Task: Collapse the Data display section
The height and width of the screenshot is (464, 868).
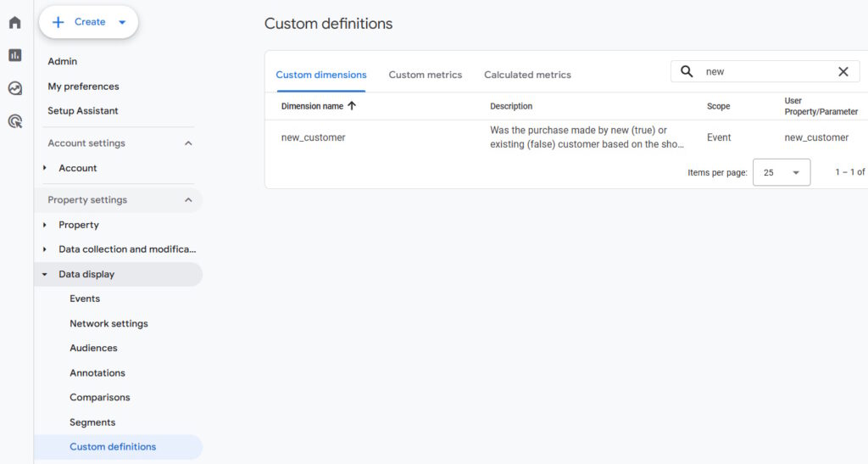Action: [x=45, y=274]
